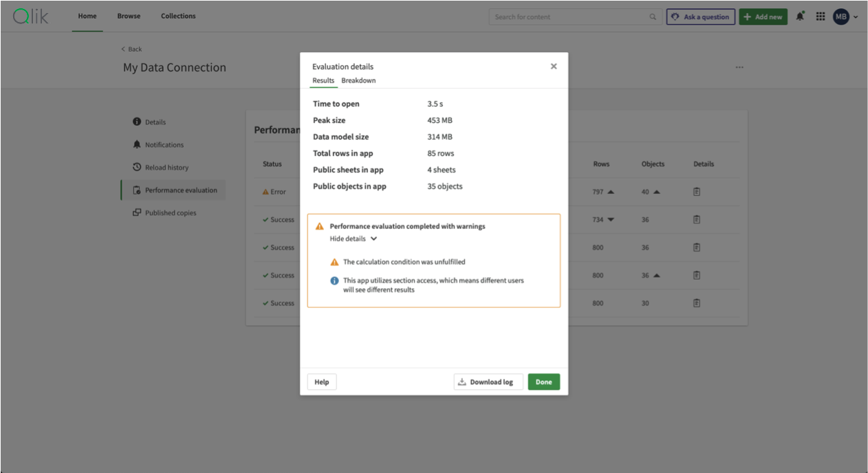Image resolution: width=868 pixels, height=473 pixels.
Task: Close the Evaluation details dialog
Action: [x=554, y=67]
